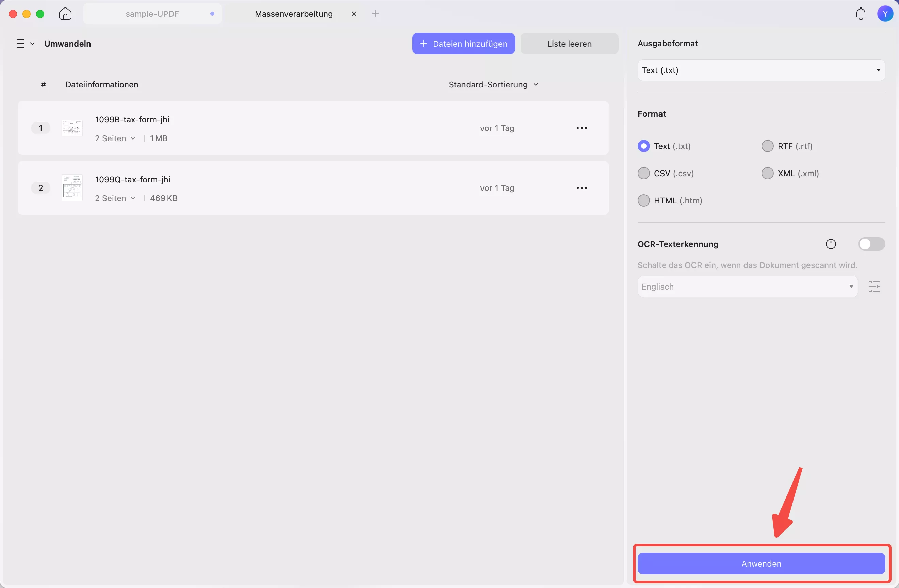Image resolution: width=899 pixels, height=588 pixels.
Task: Enable the OCR-Texterkennung switch
Action: coord(871,244)
